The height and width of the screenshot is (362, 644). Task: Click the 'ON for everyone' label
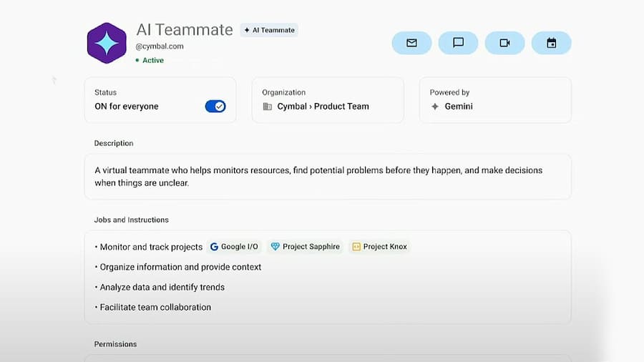pos(127,107)
